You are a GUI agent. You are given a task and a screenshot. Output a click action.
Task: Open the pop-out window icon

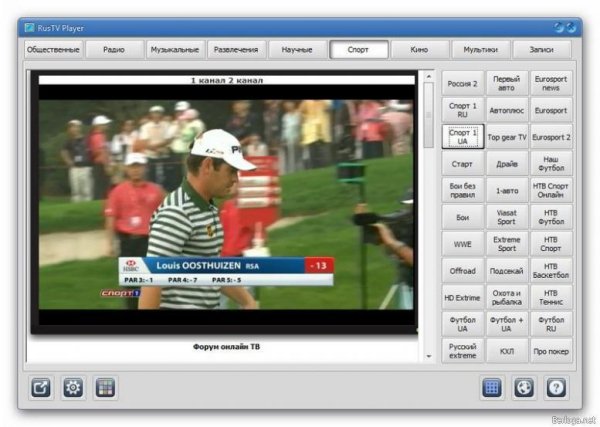[41, 388]
